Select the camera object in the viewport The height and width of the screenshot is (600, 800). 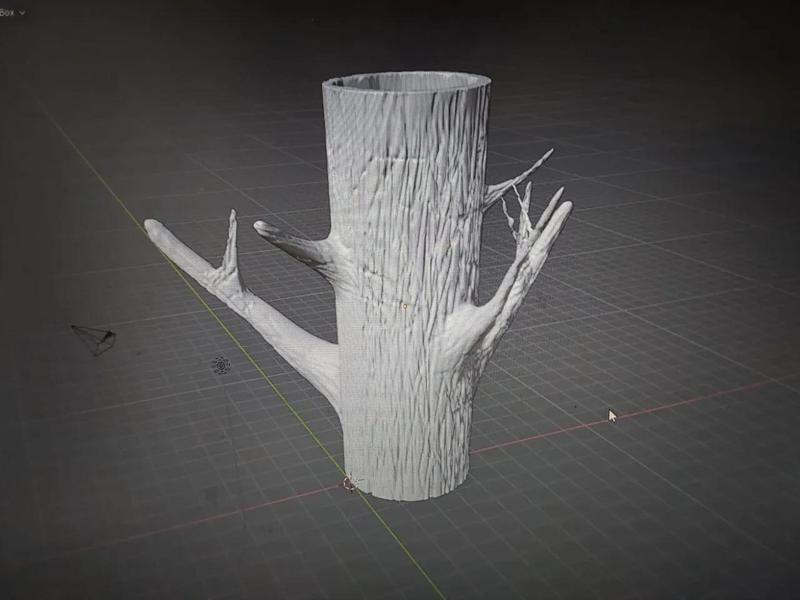tap(94, 339)
